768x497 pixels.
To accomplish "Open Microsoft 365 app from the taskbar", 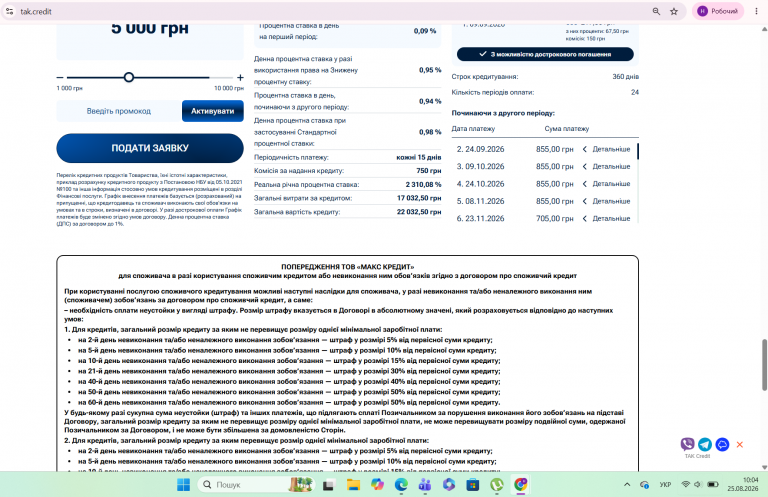I will (449, 485).
